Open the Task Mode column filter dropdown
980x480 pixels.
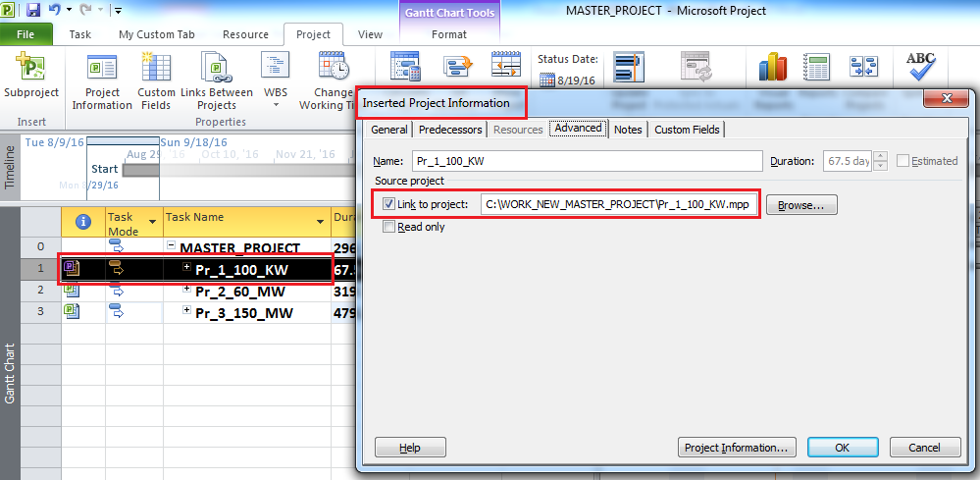(152, 222)
